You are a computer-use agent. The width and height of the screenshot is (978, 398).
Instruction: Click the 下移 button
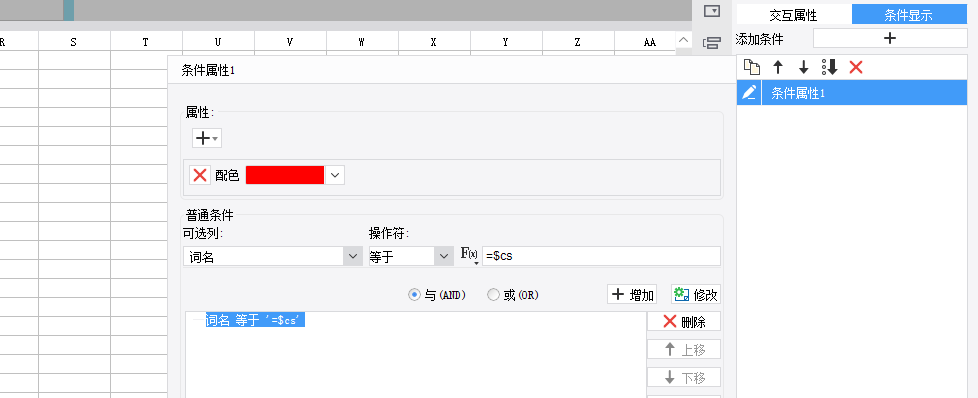tap(684, 377)
